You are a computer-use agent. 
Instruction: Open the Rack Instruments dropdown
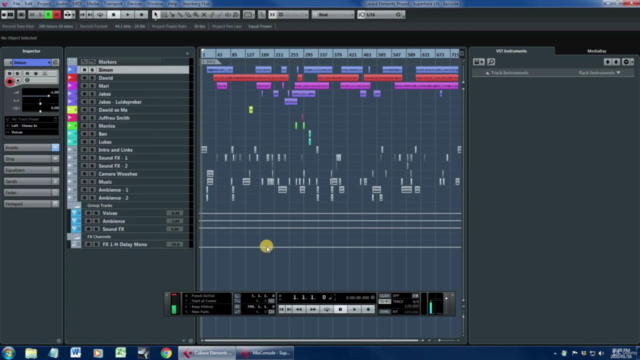pyautogui.click(x=599, y=73)
